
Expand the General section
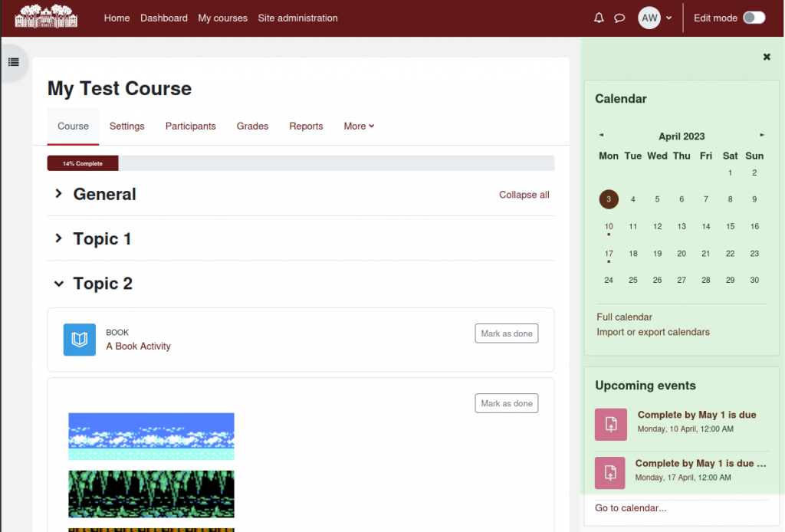(58, 194)
